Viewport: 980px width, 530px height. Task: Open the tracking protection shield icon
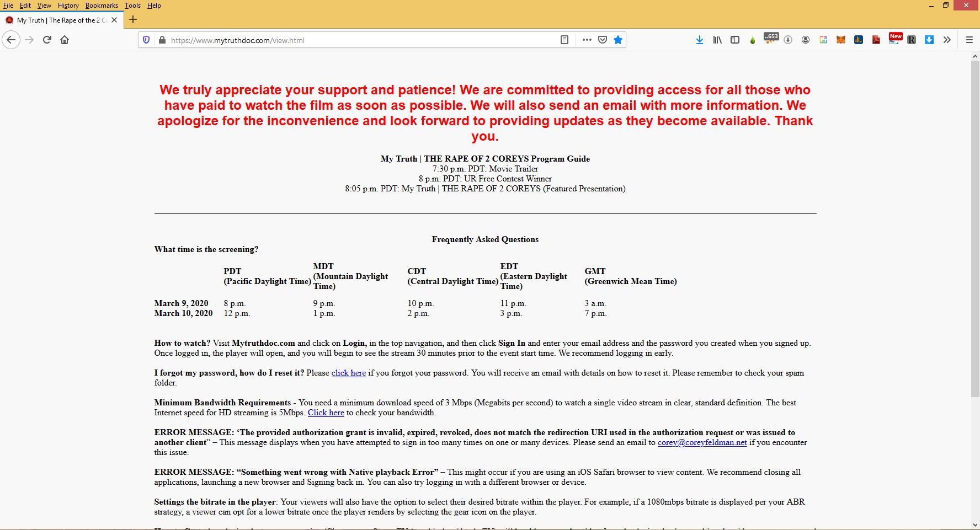coord(146,40)
